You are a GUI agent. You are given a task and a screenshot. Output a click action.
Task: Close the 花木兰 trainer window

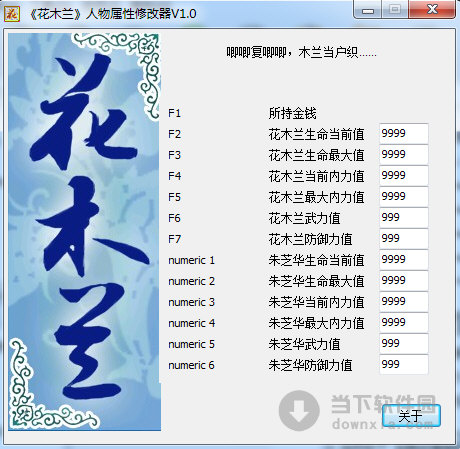(432, 10)
